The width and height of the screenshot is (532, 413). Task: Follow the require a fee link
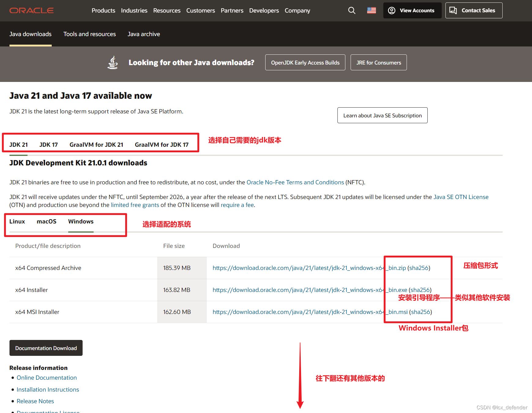(x=237, y=205)
